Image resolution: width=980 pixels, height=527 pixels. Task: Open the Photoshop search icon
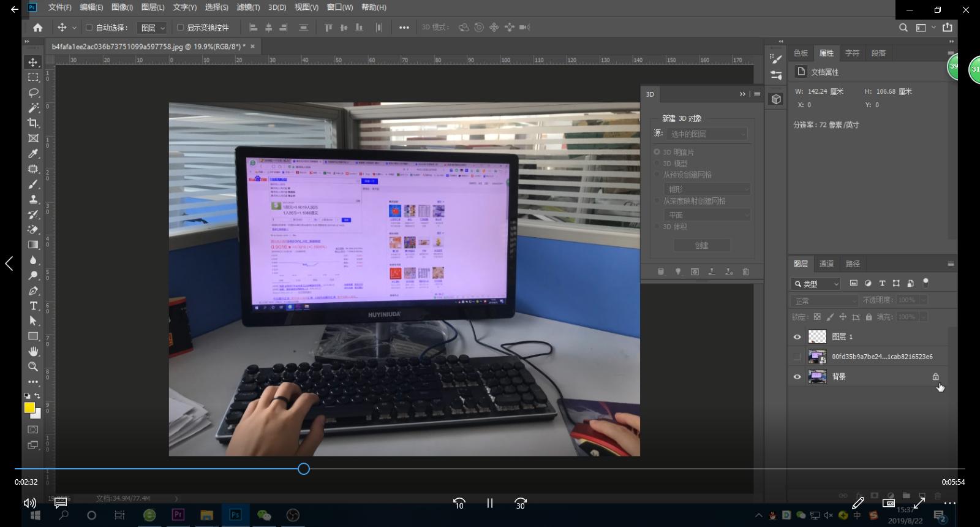point(903,28)
